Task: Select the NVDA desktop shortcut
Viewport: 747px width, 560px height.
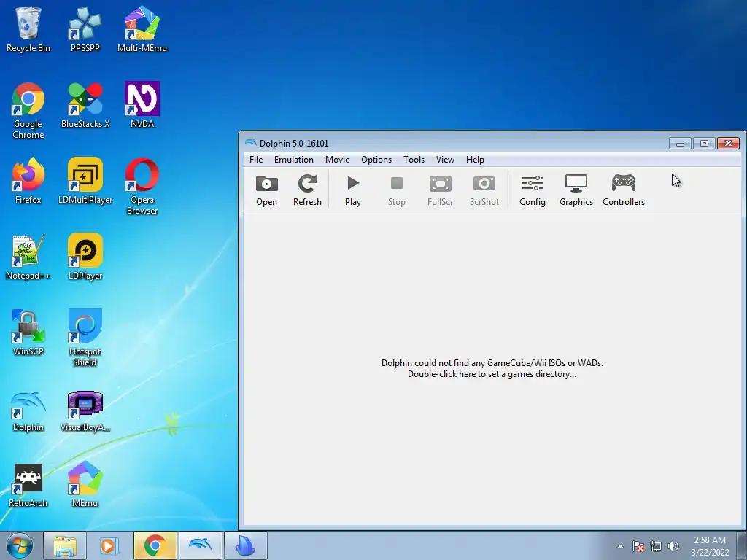Action: (142, 105)
